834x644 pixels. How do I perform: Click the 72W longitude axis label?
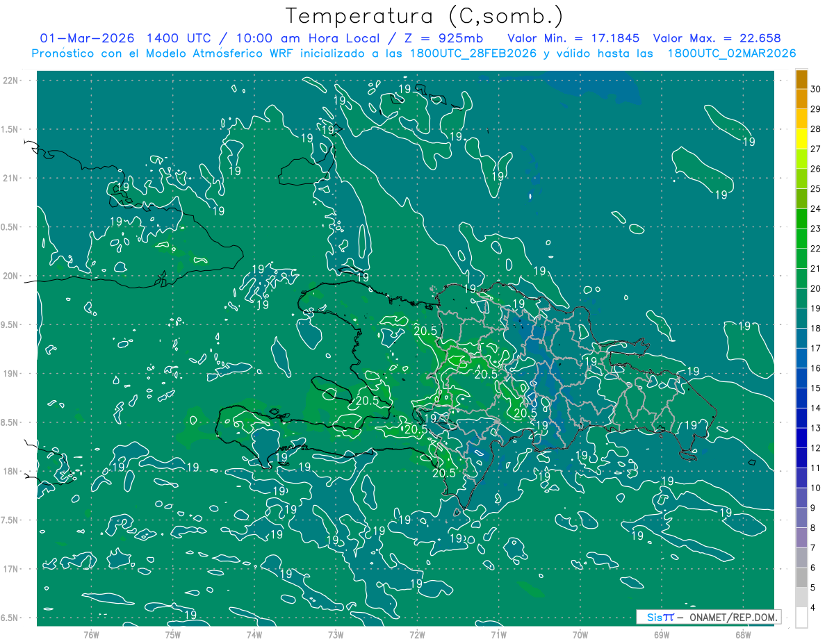pos(417,635)
